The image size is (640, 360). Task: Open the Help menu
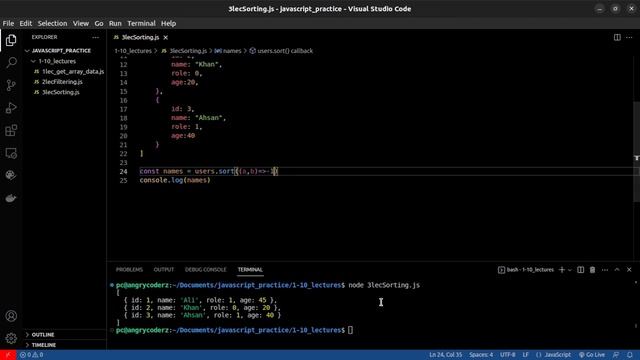(x=168, y=23)
